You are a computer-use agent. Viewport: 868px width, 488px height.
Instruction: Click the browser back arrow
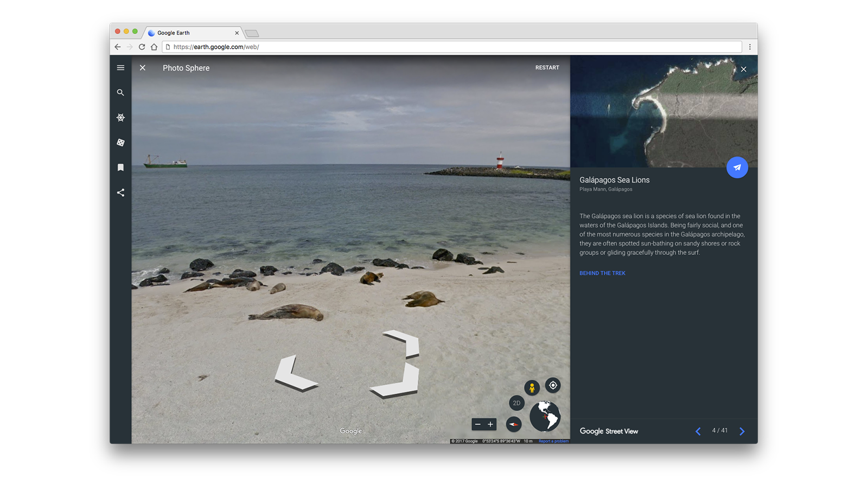click(118, 47)
